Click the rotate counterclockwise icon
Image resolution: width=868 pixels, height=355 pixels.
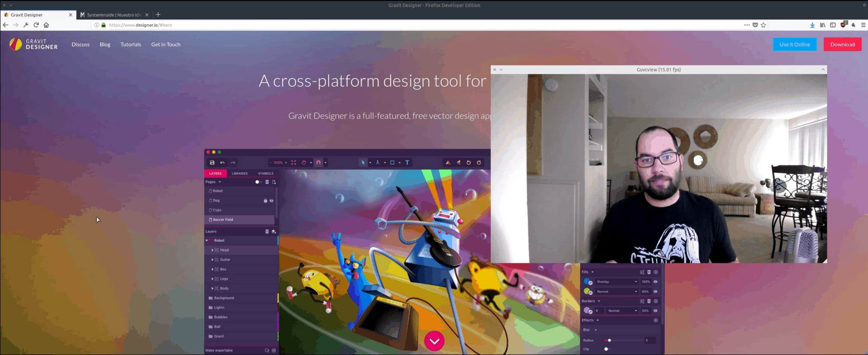[x=469, y=163]
